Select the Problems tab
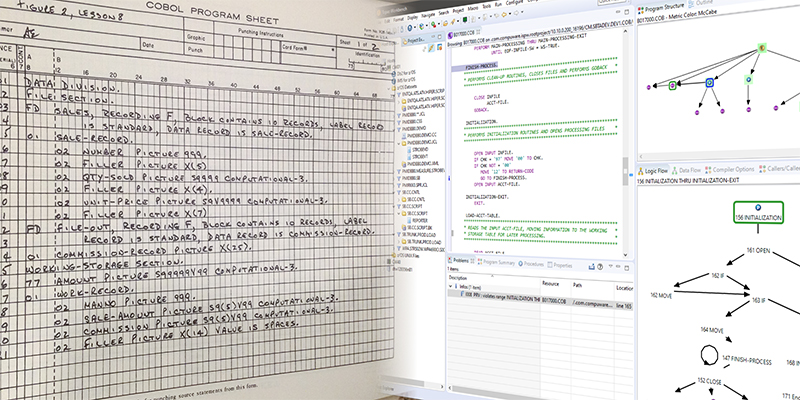Screen dimensions: 800x400 tap(461, 261)
